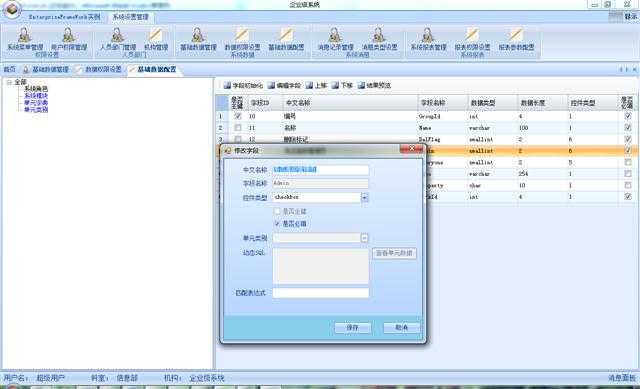
Task: Open 人员部门管理 ribbon icon
Action: [118, 39]
